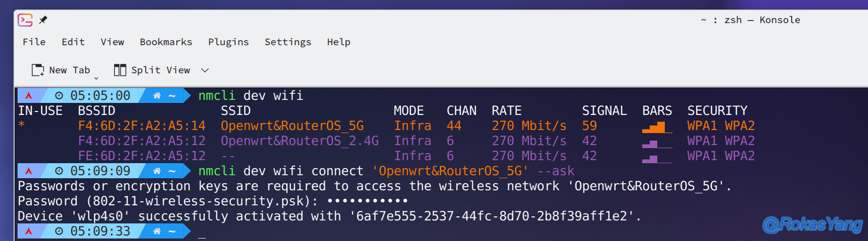Image resolution: width=868 pixels, height=241 pixels.
Task: Click the Openwrt&RouterOS_5G SSID text
Action: tap(292, 126)
